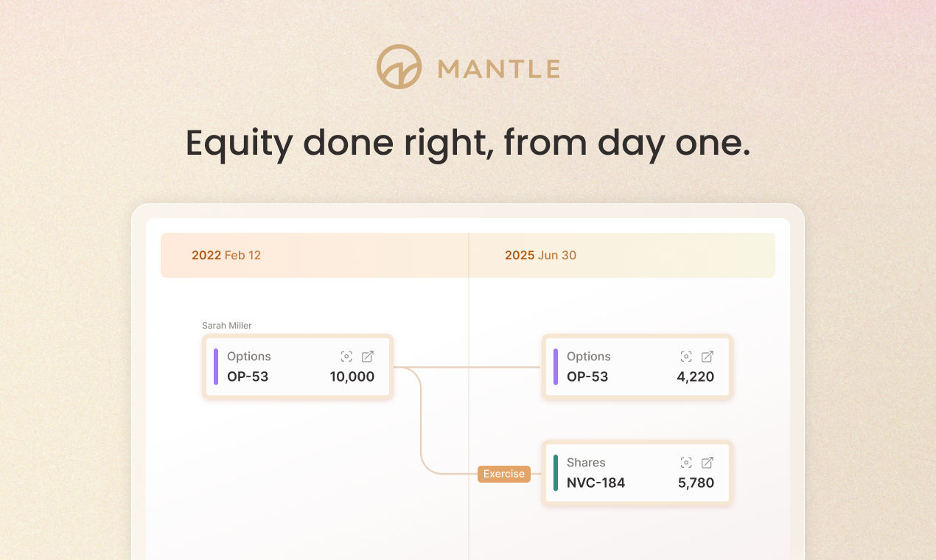Click the Mantle circular logo icon
The height and width of the screenshot is (560, 936).
[399, 66]
